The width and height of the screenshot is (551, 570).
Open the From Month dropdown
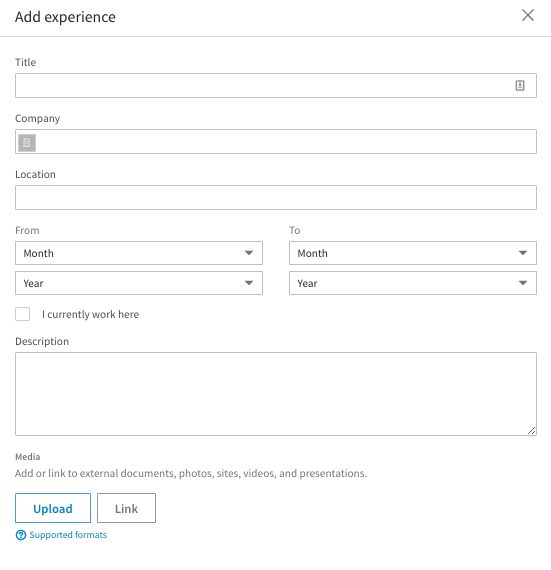139,253
